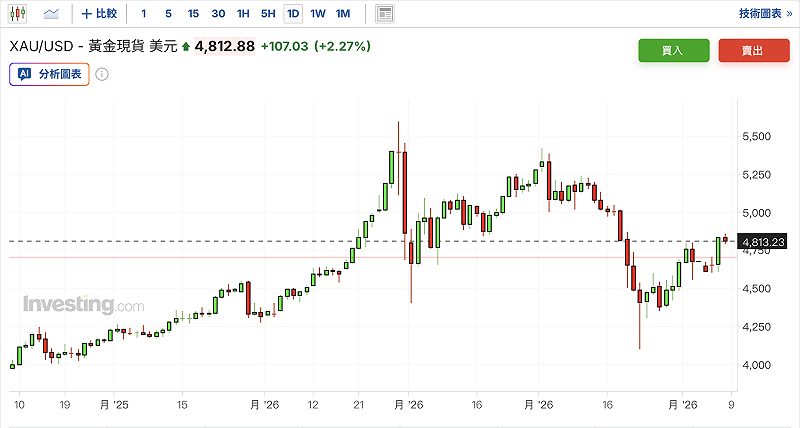Click the Investing.com watermark logo
Image resolution: width=800 pixels, height=428 pixels.
(83, 305)
